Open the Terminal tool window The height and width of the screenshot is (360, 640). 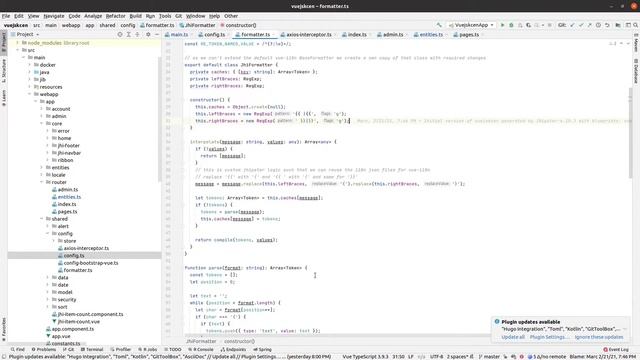tap(92, 350)
